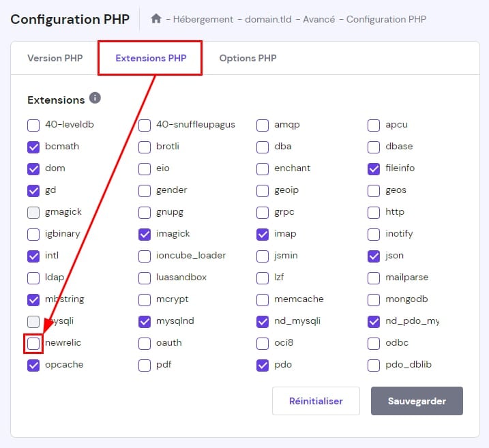The height and width of the screenshot is (448, 489).
Task: Click the Extensions info icon
Action: (x=95, y=99)
